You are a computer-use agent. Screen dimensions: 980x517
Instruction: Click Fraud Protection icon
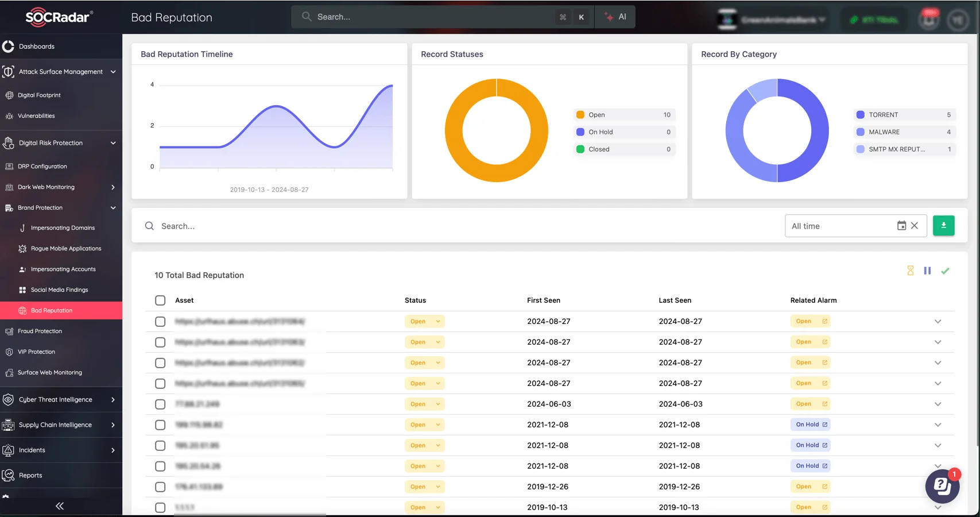9,331
